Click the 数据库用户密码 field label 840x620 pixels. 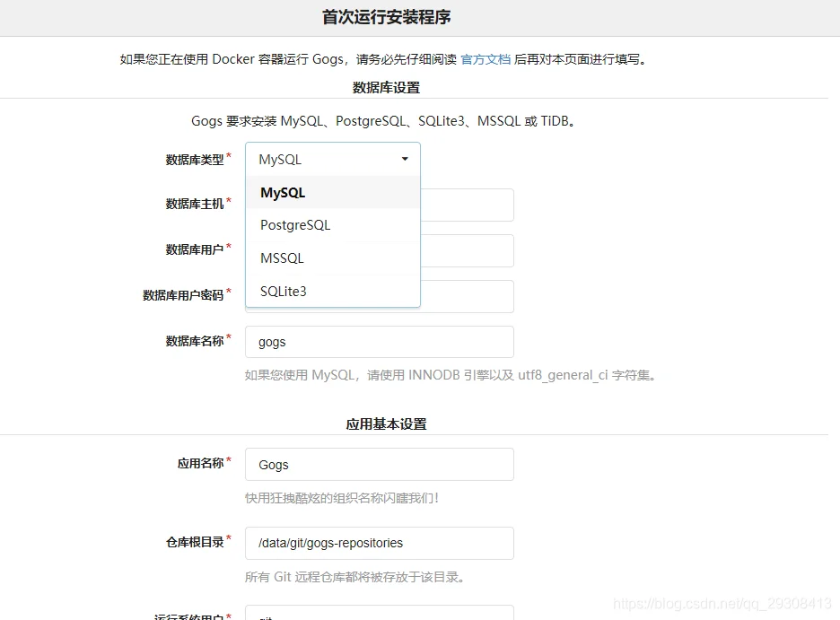click(183, 295)
